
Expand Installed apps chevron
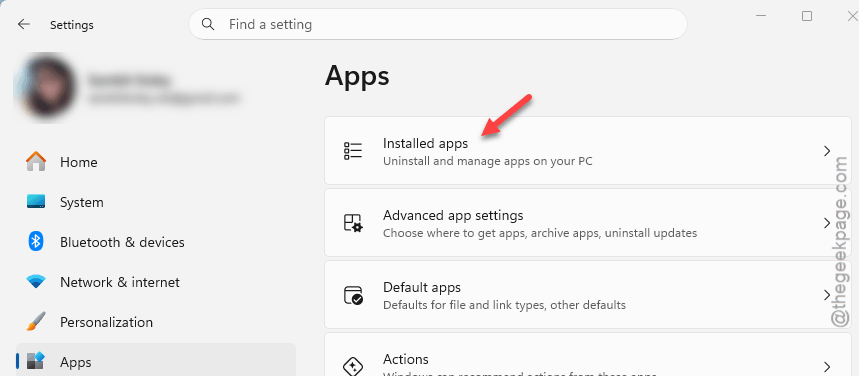(x=827, y=151)
